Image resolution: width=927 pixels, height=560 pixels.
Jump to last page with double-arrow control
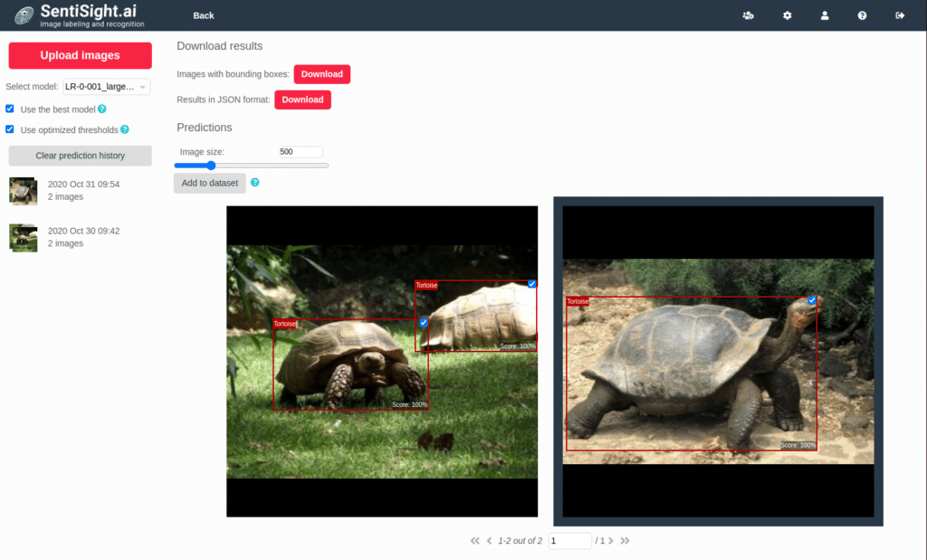625,540
